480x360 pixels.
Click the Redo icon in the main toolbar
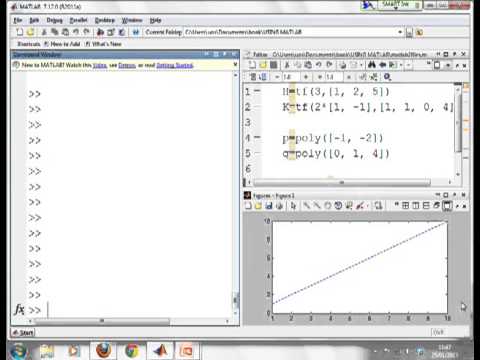[x=86, y=32]
